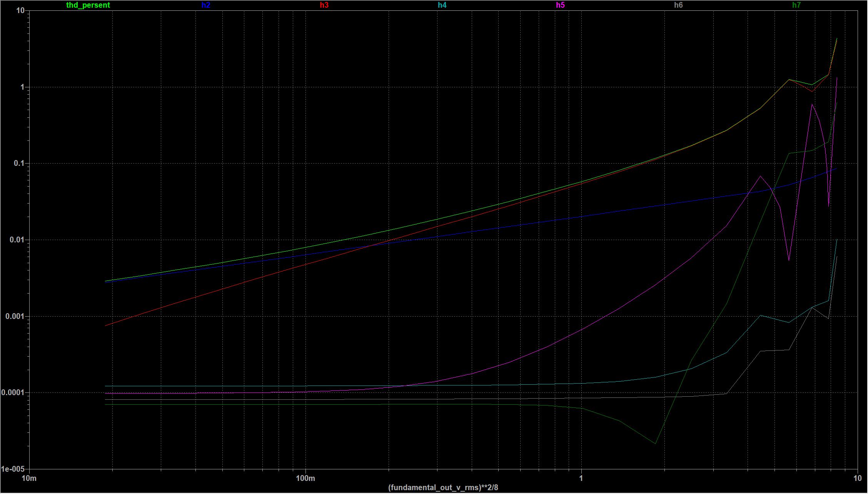The width and height of the screenshot is (868, 494).
Task: Click the y-axis value 1
Action: click(x=22, y=87)
